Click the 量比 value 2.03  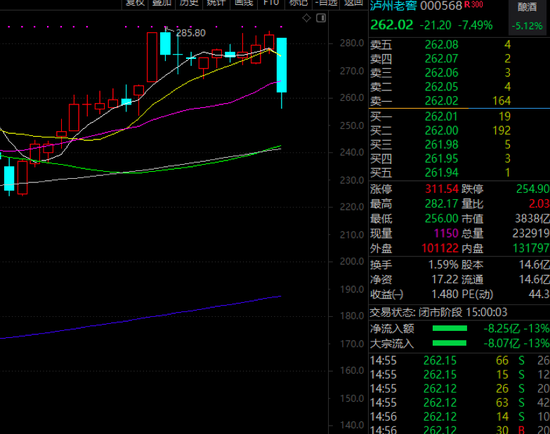[539, 204]
